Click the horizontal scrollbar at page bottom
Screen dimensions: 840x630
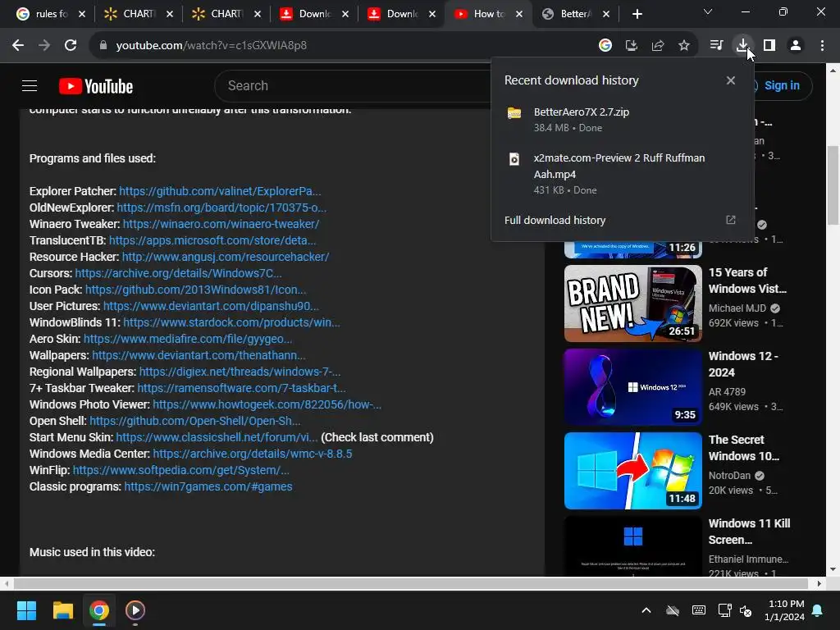click(x=412, y=583)
